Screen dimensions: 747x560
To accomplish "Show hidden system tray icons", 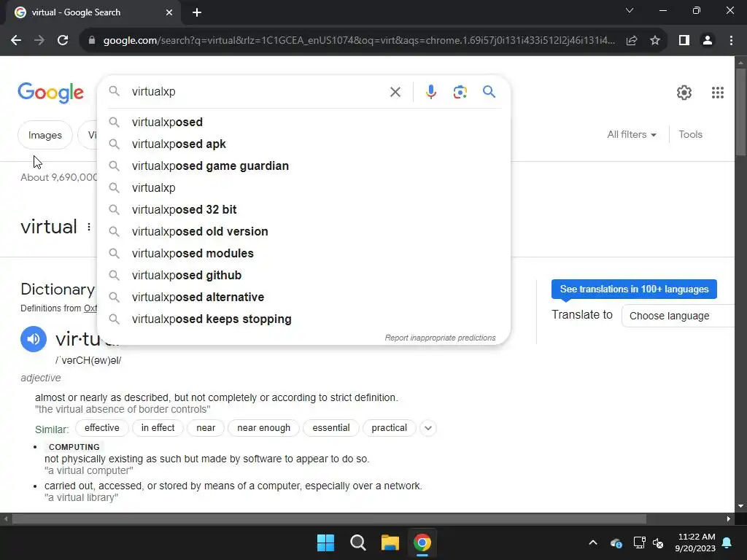I will 593,542.
